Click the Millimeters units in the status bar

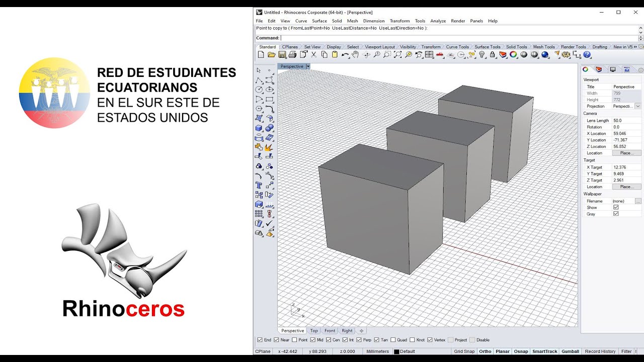(x=378, y=351)
